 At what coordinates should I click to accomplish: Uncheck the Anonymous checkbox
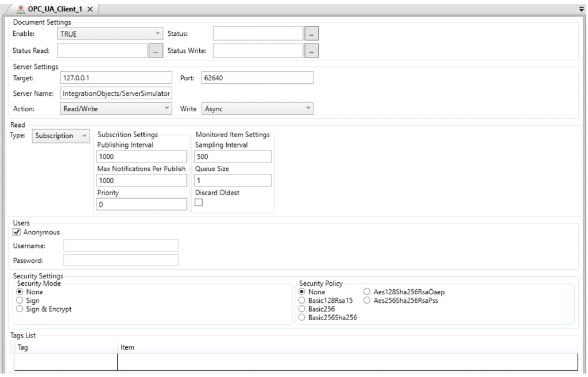coord(16,232)
